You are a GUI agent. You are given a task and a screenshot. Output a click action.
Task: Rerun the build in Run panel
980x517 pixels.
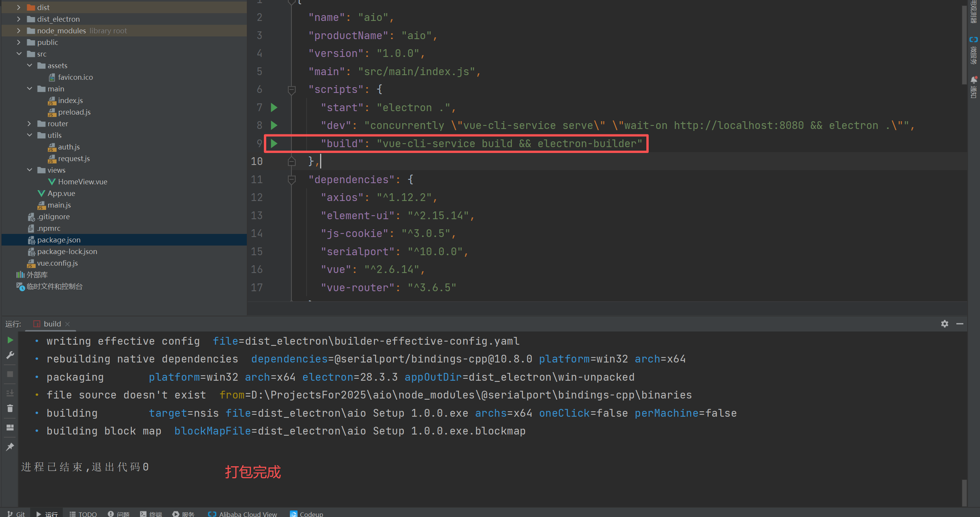point(10,340)
